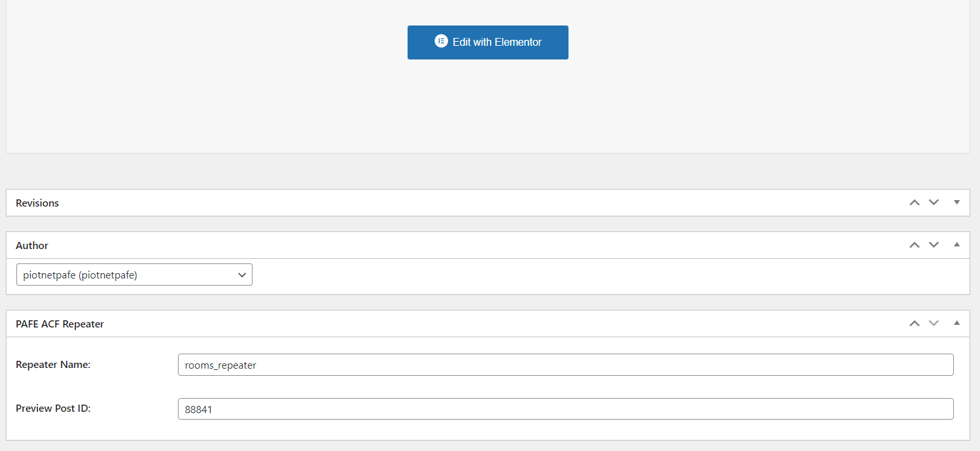Click the Repeater Name input field
The height and width of the screenshot is (451, 980).
click(x=565, y=365)
